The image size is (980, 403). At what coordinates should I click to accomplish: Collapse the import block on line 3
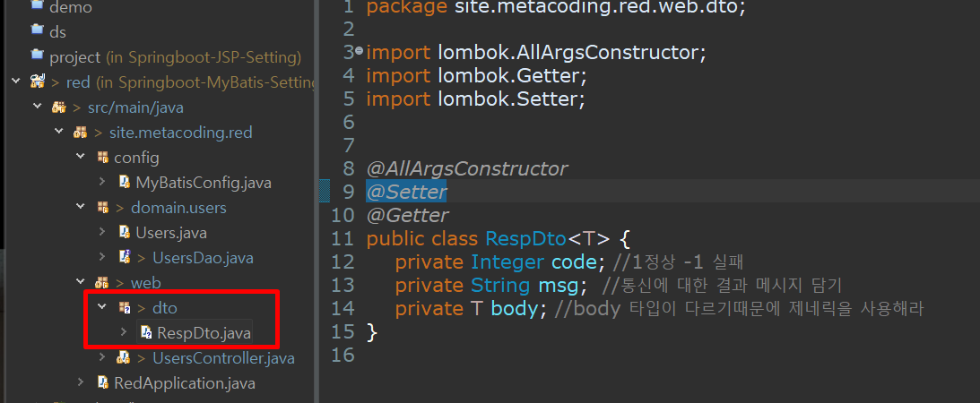(x=359, y=51)
